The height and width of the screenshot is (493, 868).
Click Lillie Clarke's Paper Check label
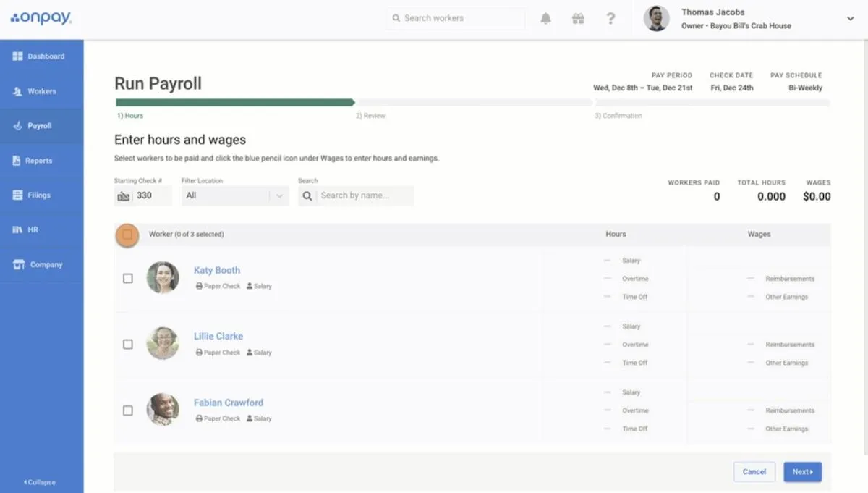(218, 353)
